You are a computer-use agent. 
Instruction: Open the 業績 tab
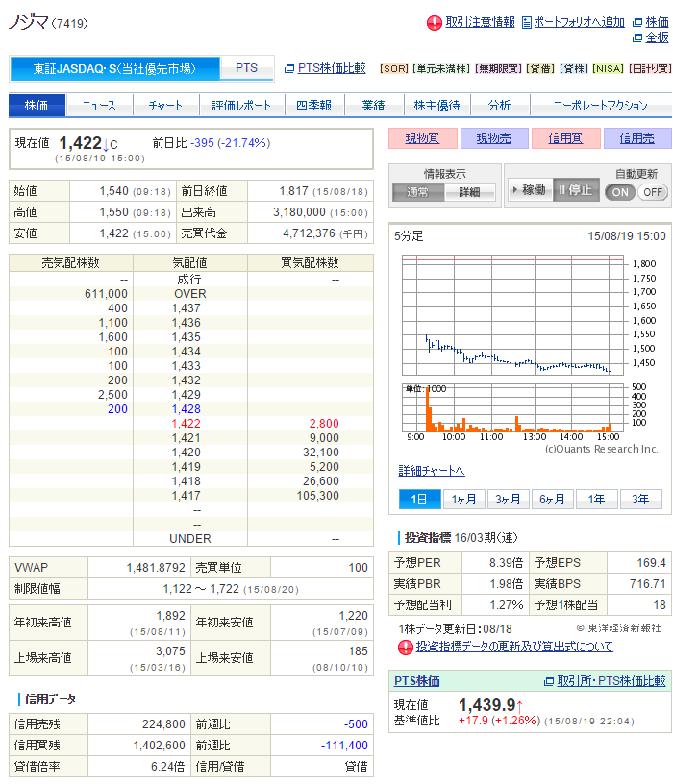point(374,106)
